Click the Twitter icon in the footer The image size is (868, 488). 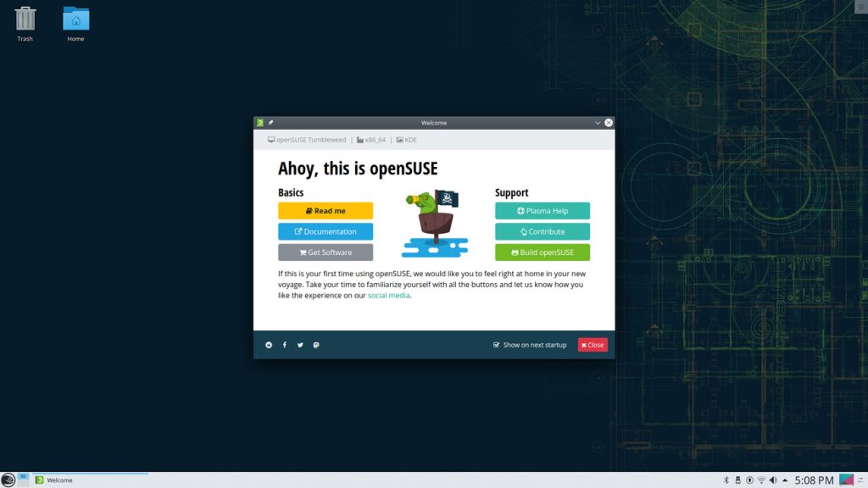(299, 345)
